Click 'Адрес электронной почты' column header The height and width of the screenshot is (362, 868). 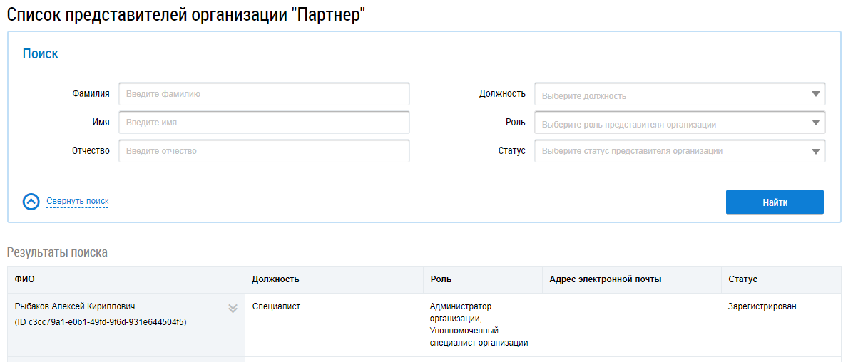[606, 279]
